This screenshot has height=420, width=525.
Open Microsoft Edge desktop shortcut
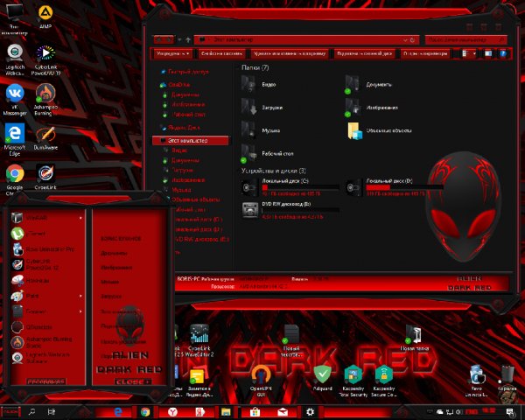[15, 140]
